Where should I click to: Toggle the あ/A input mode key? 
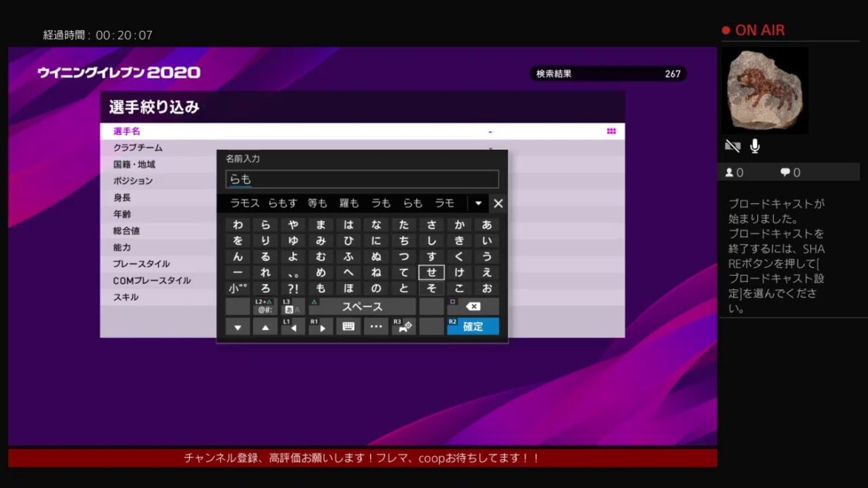point(293,306)
